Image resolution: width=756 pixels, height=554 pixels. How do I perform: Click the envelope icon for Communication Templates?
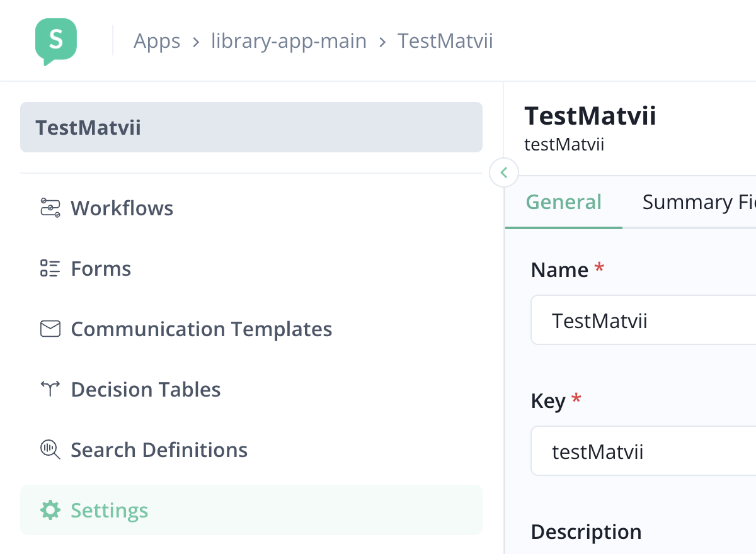click(x=50, y=329)
